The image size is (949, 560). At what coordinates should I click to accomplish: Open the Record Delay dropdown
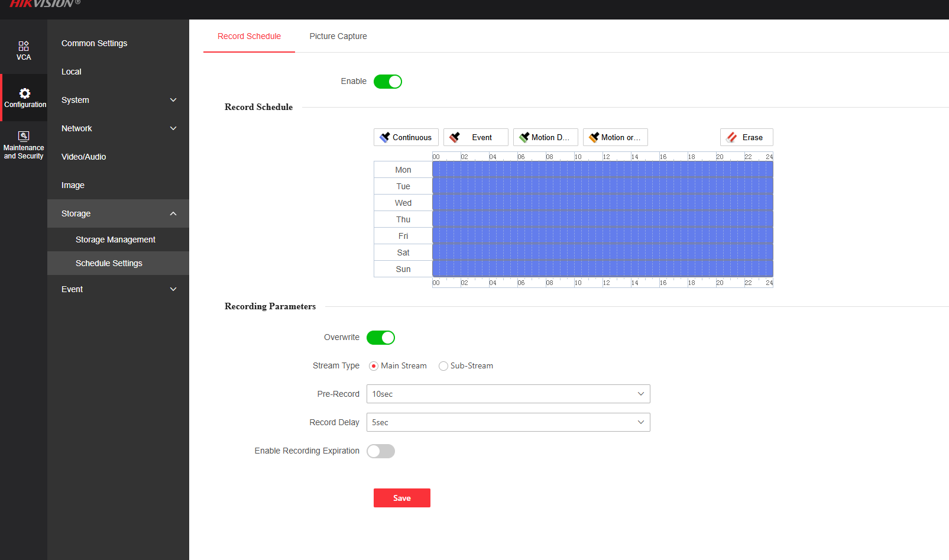tap(508, 422)
